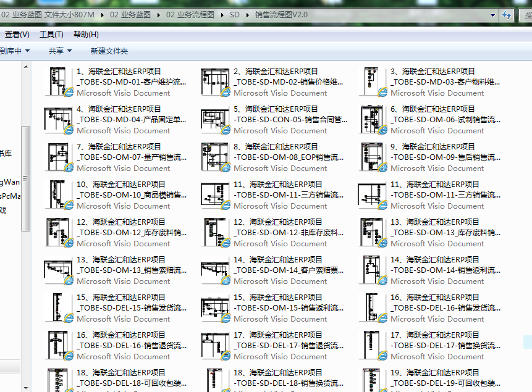This screenshot has width=532, height=392.
Task: Open the 帮助(H) menu
Action: point(85,35)
